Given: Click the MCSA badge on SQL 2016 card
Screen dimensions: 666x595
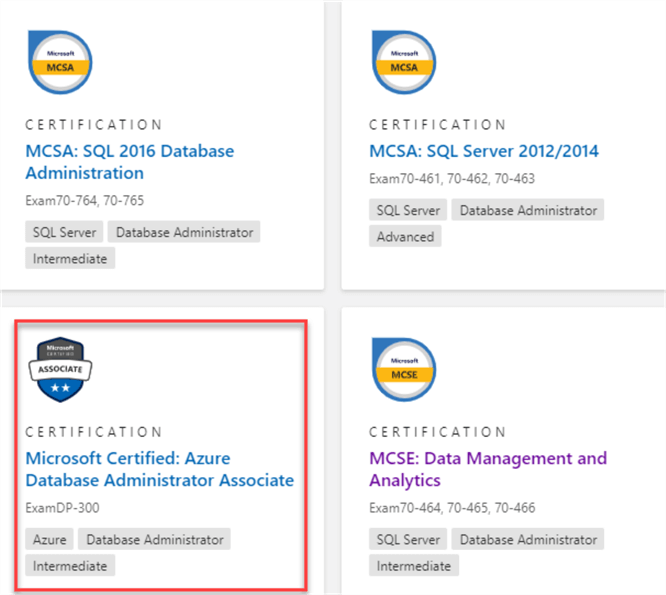Looking at the screenshot, I should pos(60,62).
